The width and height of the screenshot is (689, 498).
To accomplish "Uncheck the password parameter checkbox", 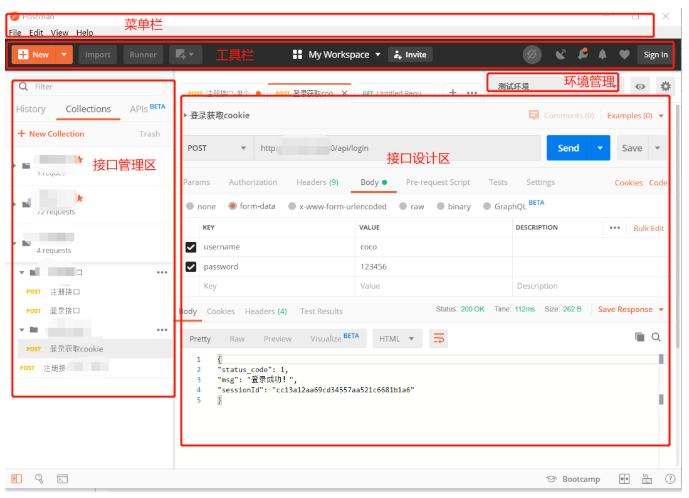I will tap(191, 267).
